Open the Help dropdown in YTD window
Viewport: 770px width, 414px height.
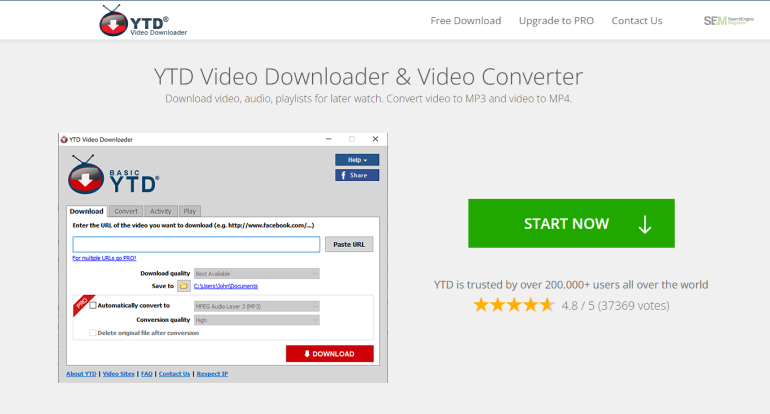click(x=357, y=160)
